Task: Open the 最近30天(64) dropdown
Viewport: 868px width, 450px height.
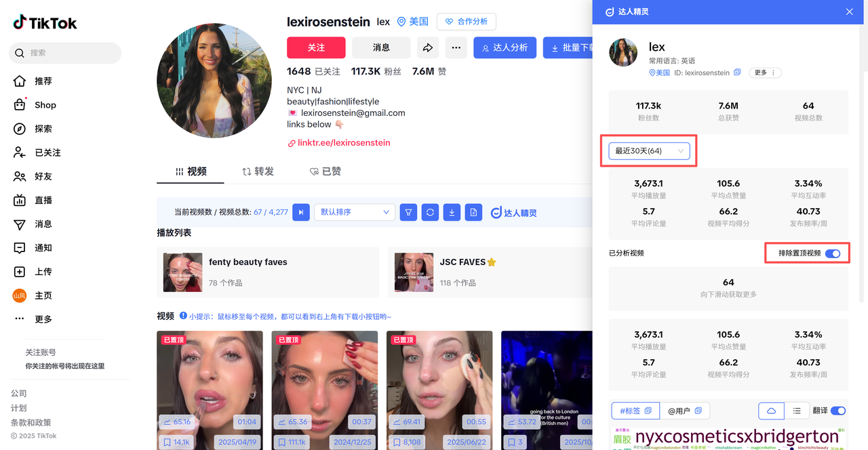Action: click(648, 151)
